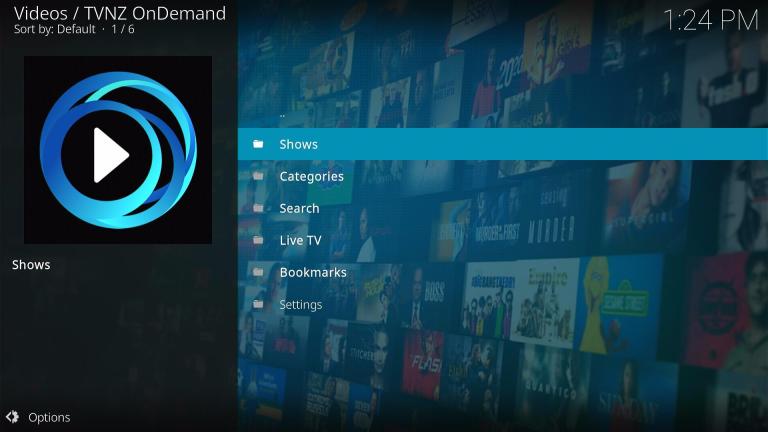Click the '1 / 6' item counter

coord(123,29)
